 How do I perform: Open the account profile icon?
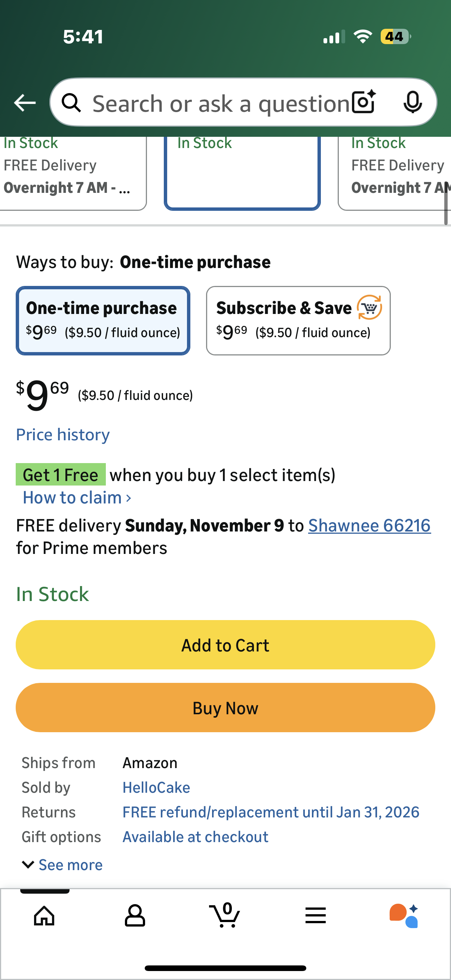click(135, 915)
